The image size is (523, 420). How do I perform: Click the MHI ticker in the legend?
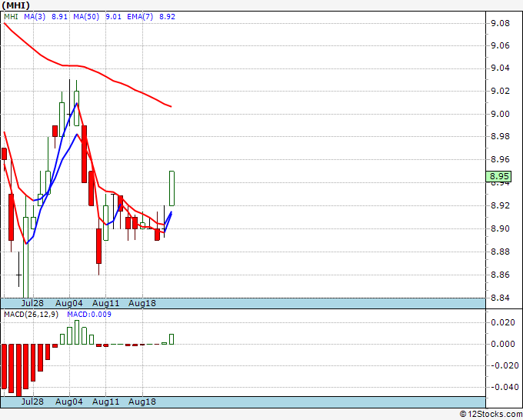click(11, 17)
